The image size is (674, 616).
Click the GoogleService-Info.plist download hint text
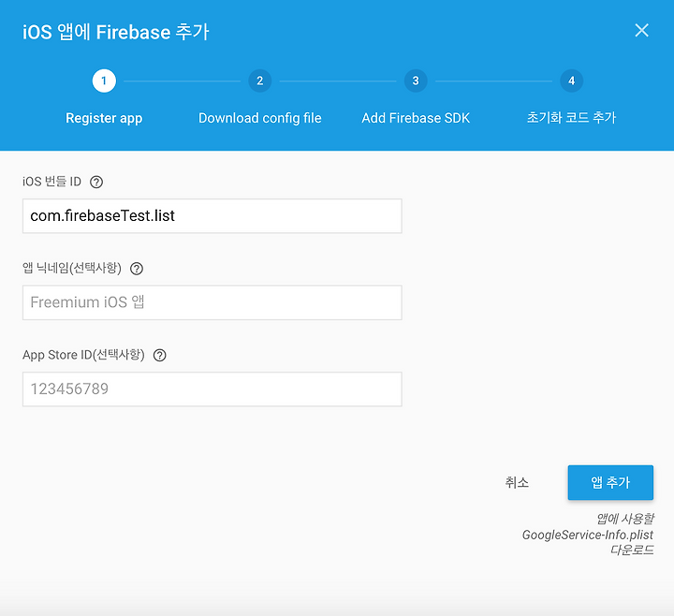tap(588, 535)
